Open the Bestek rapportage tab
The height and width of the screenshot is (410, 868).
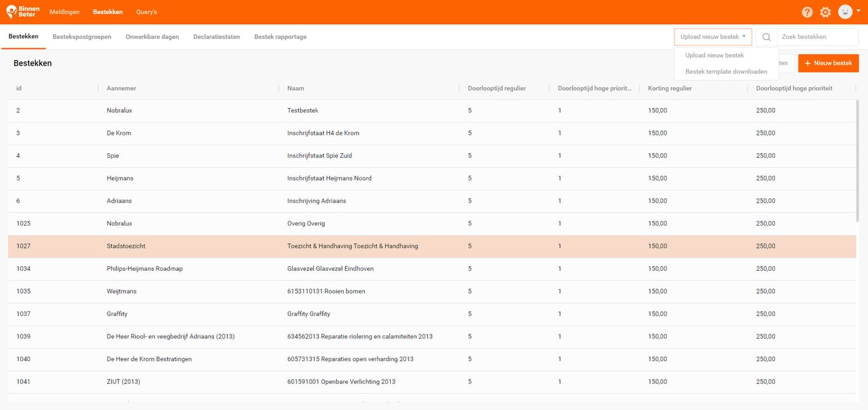click(280, 37)
